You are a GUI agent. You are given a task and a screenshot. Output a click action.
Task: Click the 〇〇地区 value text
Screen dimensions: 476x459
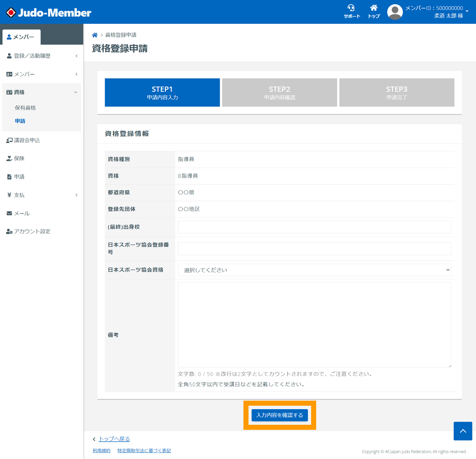[189, 209]
